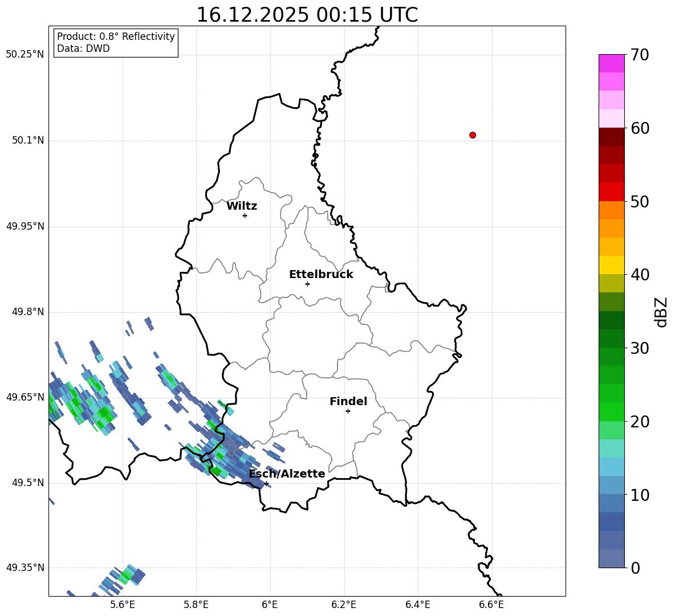The image size is (675, 616).
Task: Click the 50.1°N latitude label
Action: 28,140
